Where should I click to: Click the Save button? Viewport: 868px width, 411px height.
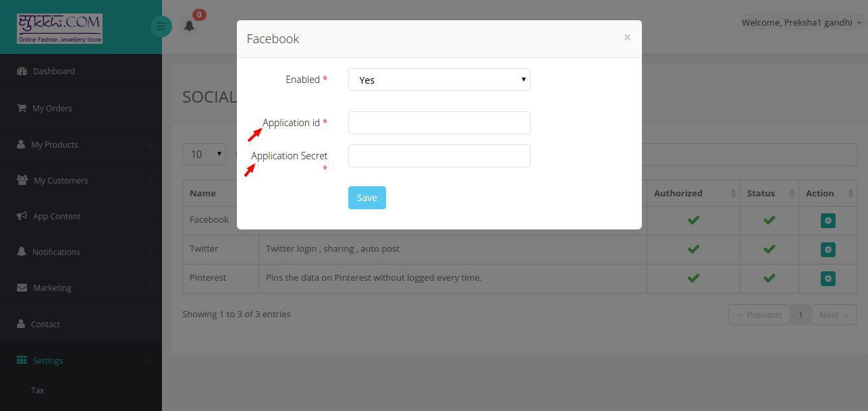point(367,198)
